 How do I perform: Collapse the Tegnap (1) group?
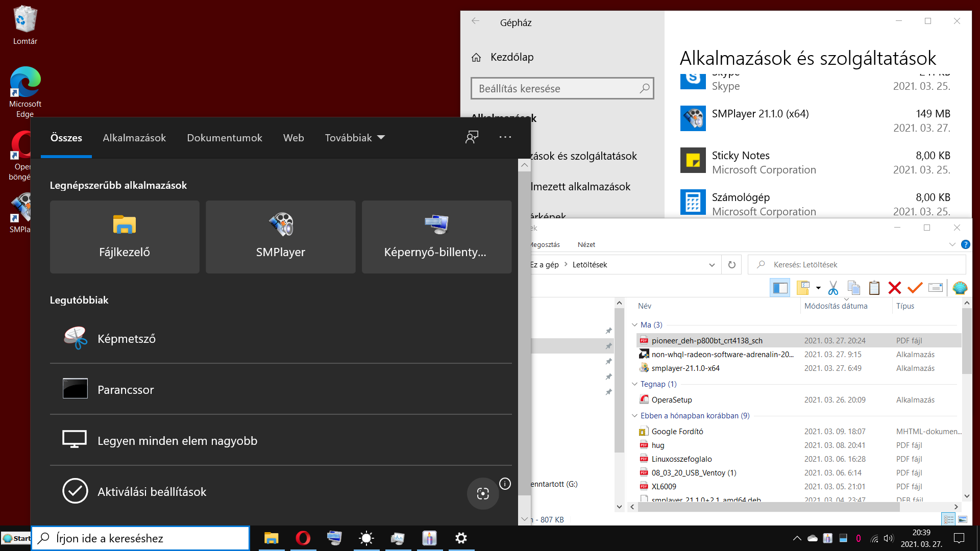pyautogui.click(x=634, y=384)
